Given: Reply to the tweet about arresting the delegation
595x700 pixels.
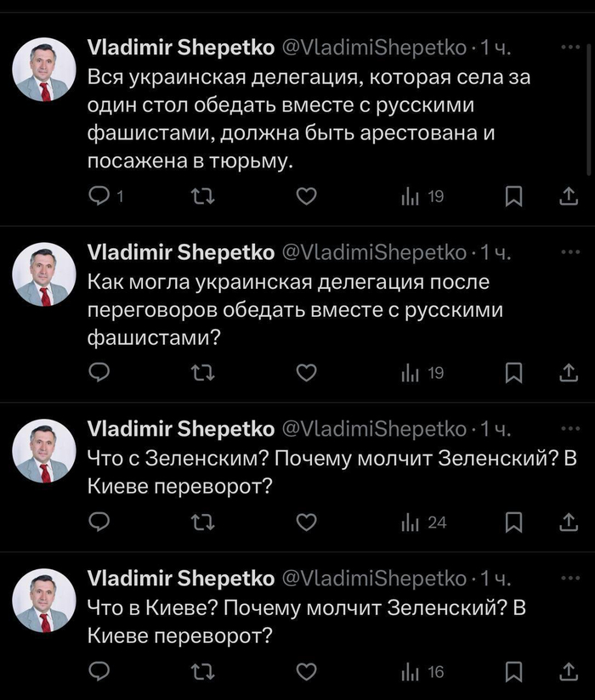Looking at the screenshot, I should tap(100, 197).
